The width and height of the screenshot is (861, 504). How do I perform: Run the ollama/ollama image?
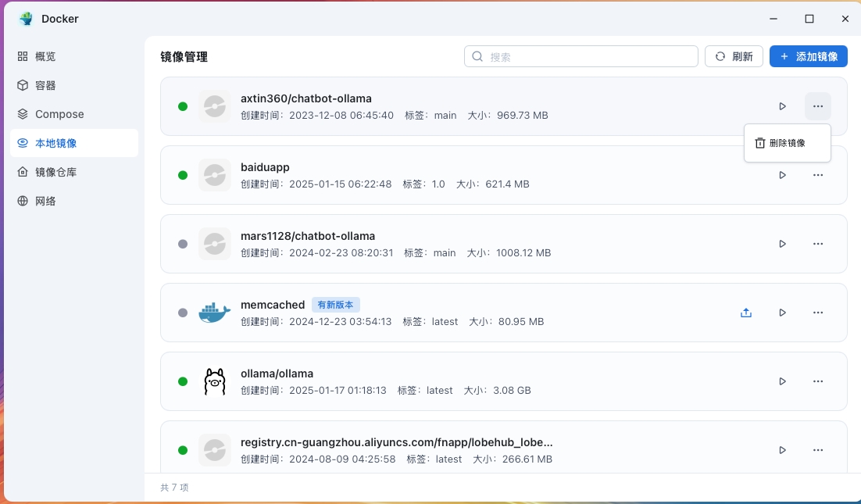coord(782,381)
